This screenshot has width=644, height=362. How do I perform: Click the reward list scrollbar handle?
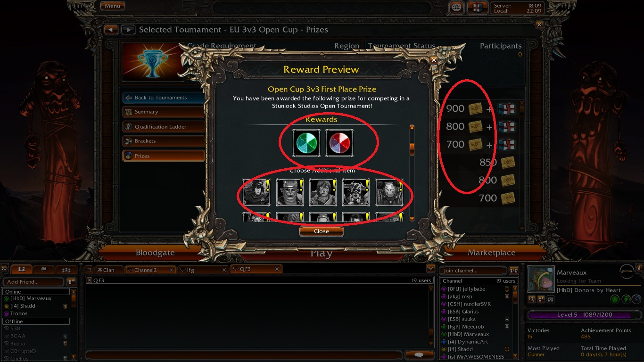pos(412,148)
